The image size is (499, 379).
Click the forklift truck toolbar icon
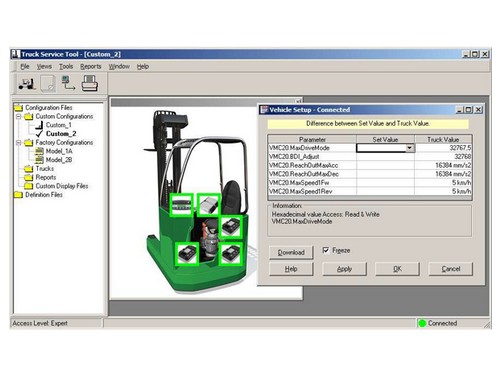pos(27,84)
